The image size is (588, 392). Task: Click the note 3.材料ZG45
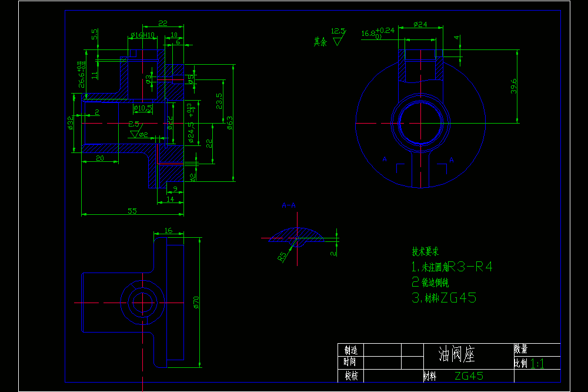(444, 298)
